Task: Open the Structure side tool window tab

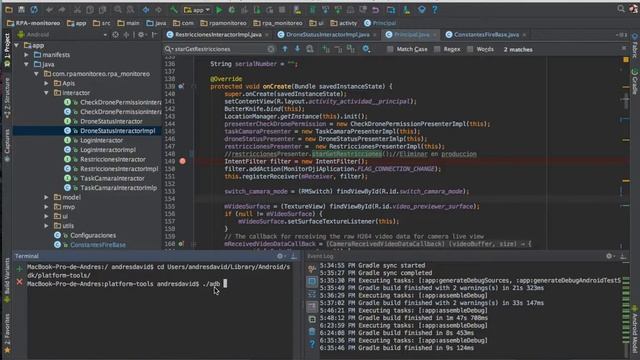Action: click(x=7, y=98)
